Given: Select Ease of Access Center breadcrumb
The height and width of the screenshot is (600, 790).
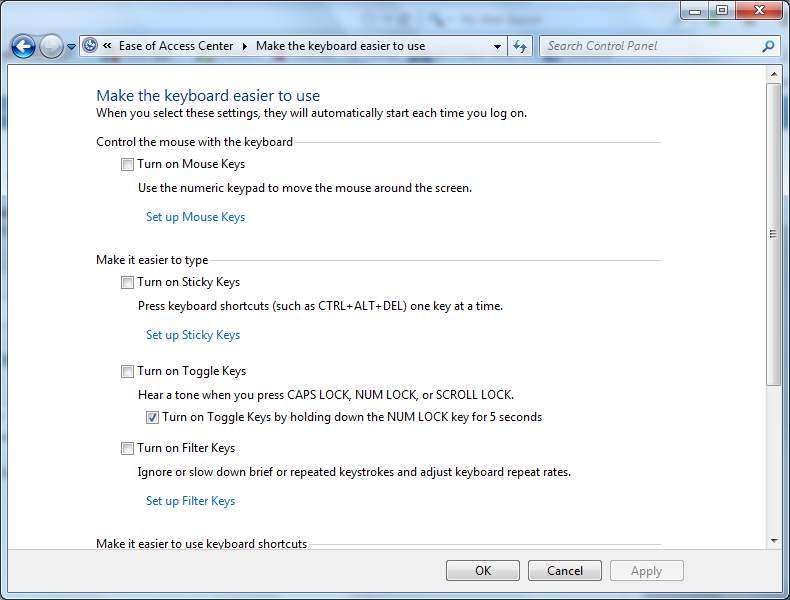Looking at the screenshot, I should [x=176, y=46].
